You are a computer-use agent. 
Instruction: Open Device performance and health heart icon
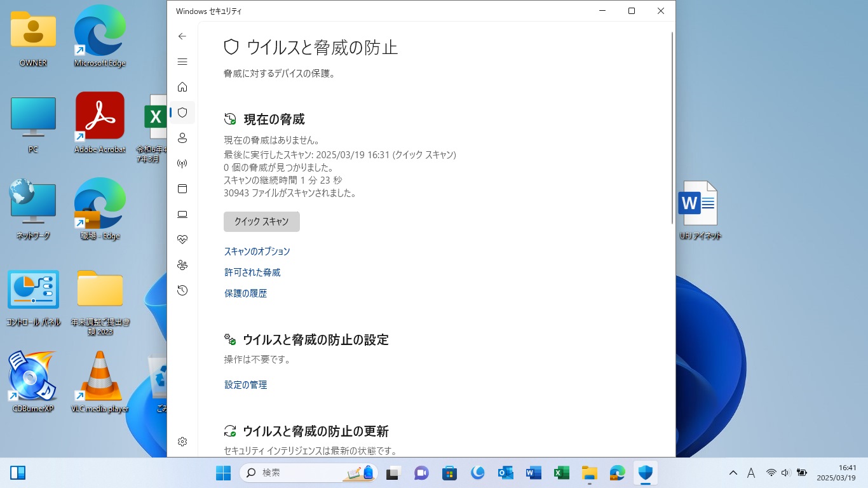click(182, 240)
